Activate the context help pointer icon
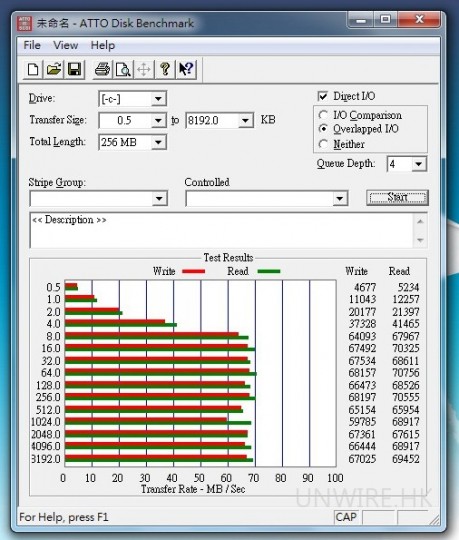The width and height of the screenshot is (459, 540). tap(186, 70)
